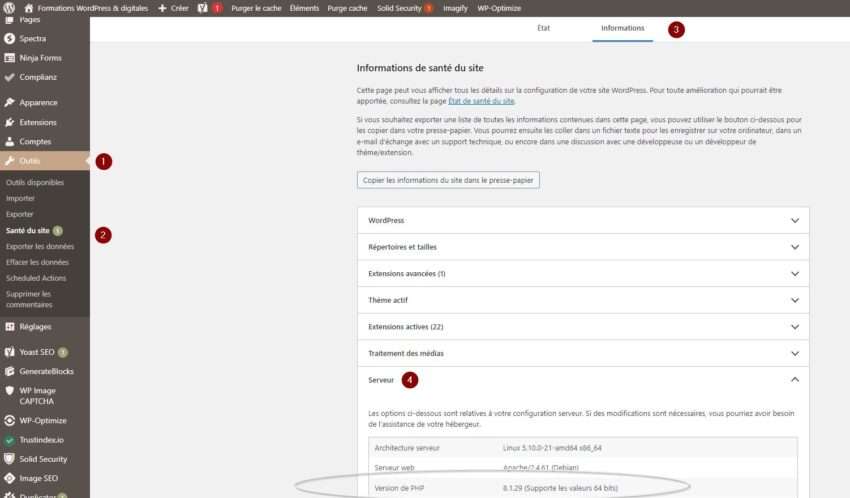The height and width of the screenshot is (498, 850).
Task: Click the Complianz checkmark icon
Action: tap(9, 77)
